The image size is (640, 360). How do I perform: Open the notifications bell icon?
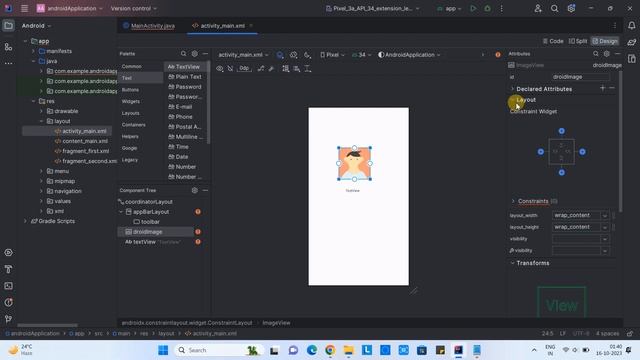[x=631, y=26]
